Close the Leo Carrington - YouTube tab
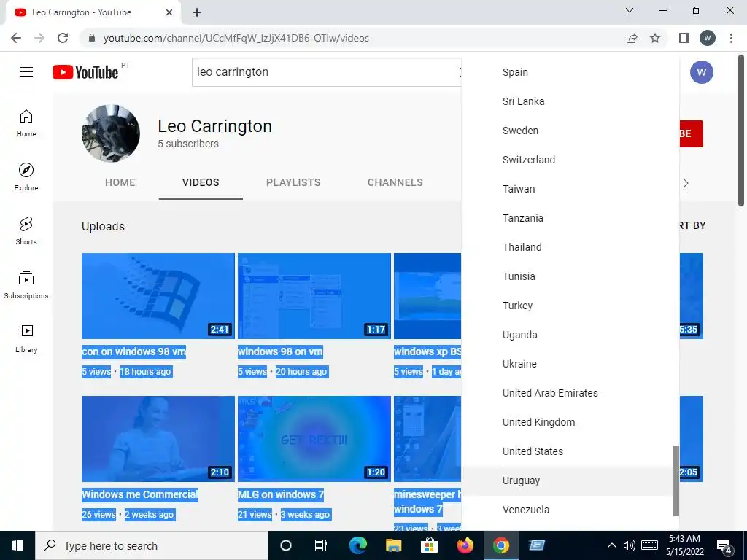Viewport: 747px width, 560px height. pyautogui.click(x=169, y=12)
